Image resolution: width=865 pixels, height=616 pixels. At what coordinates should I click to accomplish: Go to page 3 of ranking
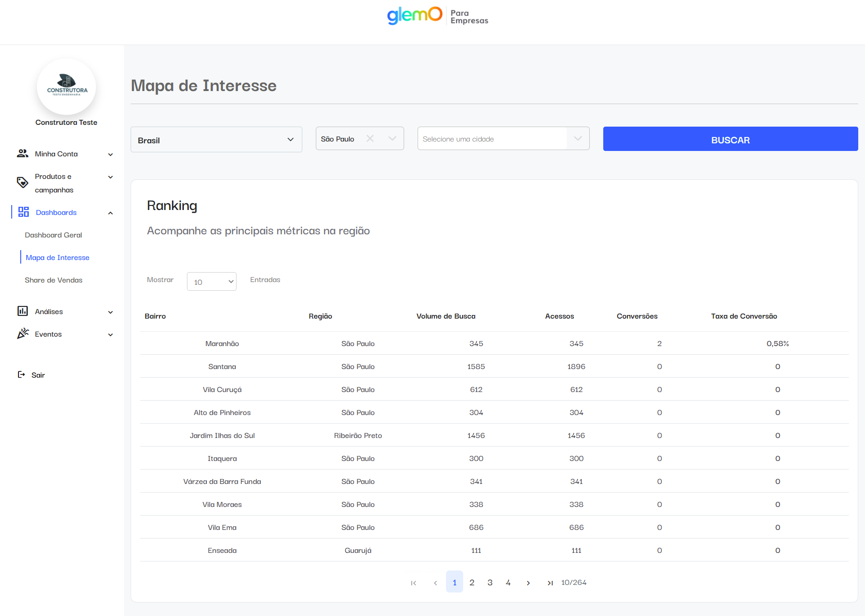pyautogui.click(x=490, y=583)
